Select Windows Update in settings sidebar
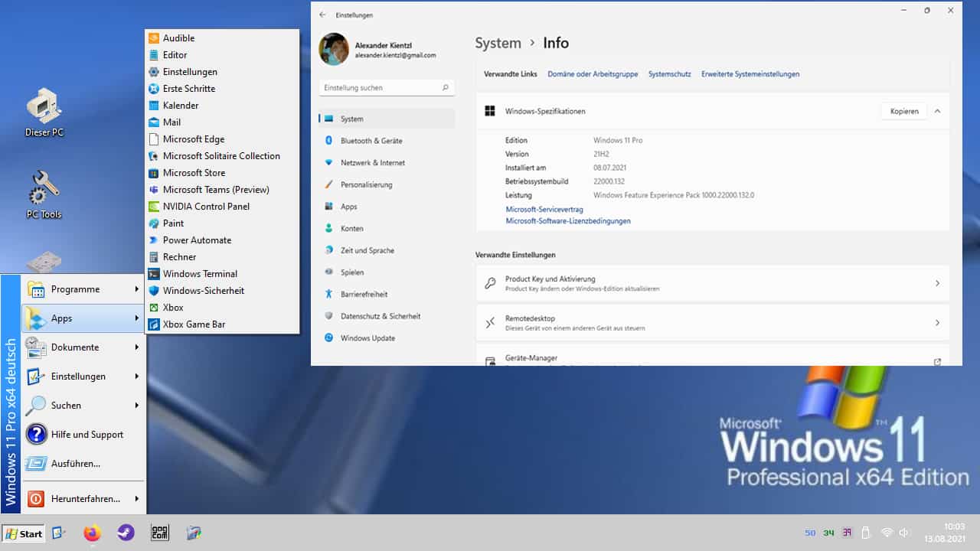The width and height of the screenshot is (980, 551). click(x=387, y=338)
